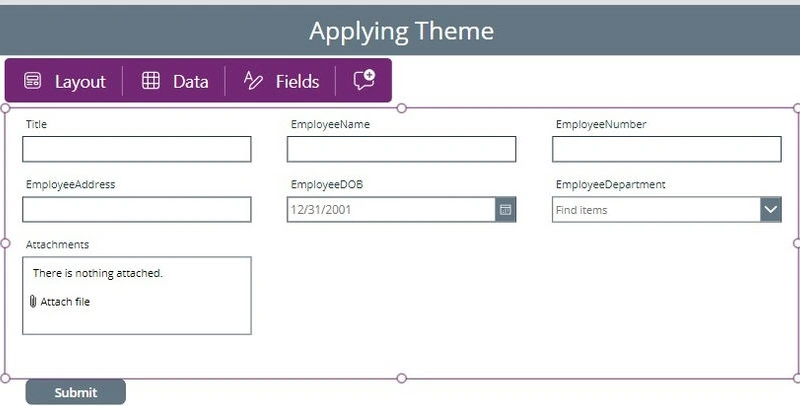This screenshot has width=800, height=406.
Task: Click into the Title input field
Action: point(137,149)
